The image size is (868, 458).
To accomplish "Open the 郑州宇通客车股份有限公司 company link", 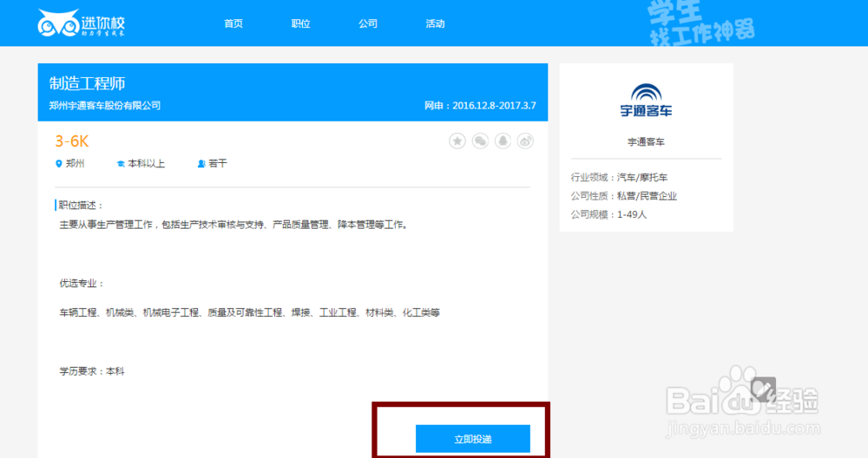I will point(105,105).
